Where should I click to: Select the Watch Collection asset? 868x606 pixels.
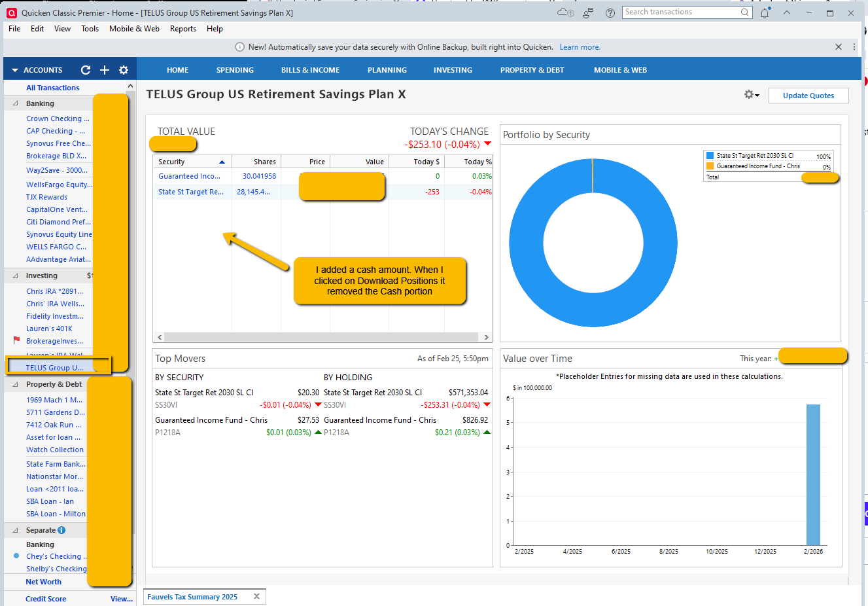point(55,450)
